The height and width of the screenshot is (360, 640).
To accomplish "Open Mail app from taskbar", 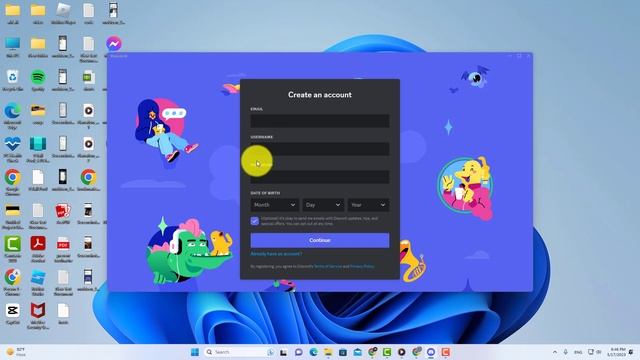I will point(357,352).
